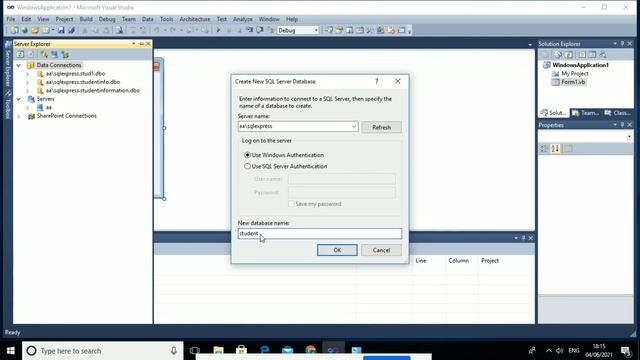Image resolution: width=640 pixels, height=360 pixels.
Task: Open the Edge browser from the taskbar
Action: (x=264, y=350)
